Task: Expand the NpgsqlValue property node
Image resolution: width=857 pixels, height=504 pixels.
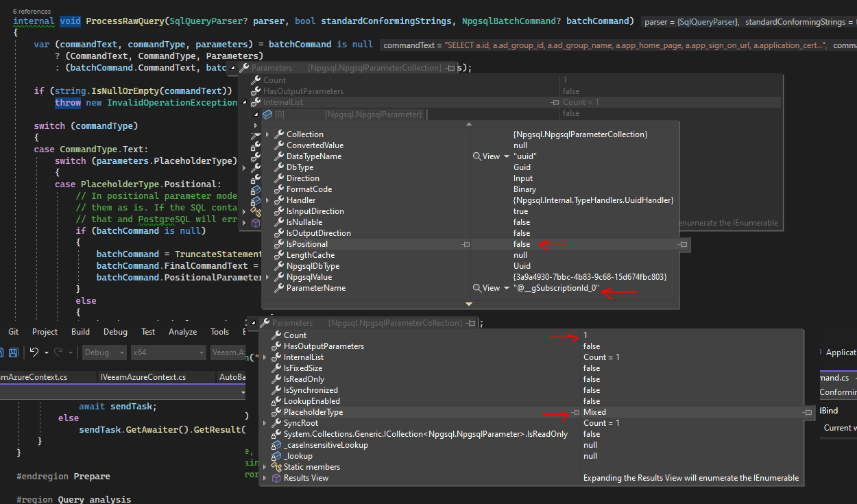Action: click(x=267, y=277)
